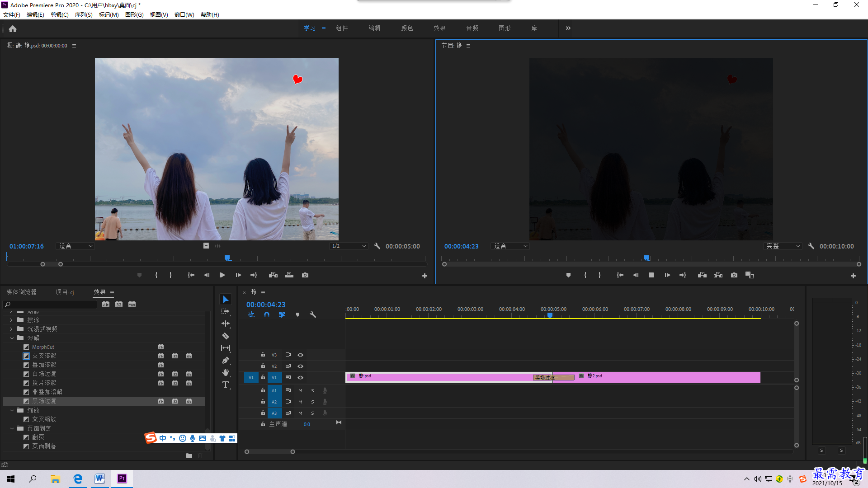Show more workspaces overflow arrow
The height and width of the screenshot is (488, 868).
[568, 28]
